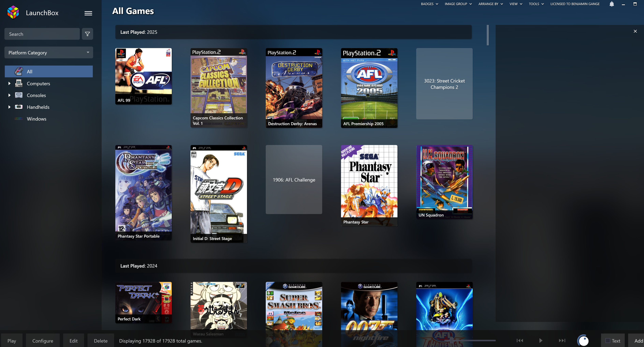The image size is (644, 347).
Task: Open the Platform Category dropdown
Action: (49, 53)
